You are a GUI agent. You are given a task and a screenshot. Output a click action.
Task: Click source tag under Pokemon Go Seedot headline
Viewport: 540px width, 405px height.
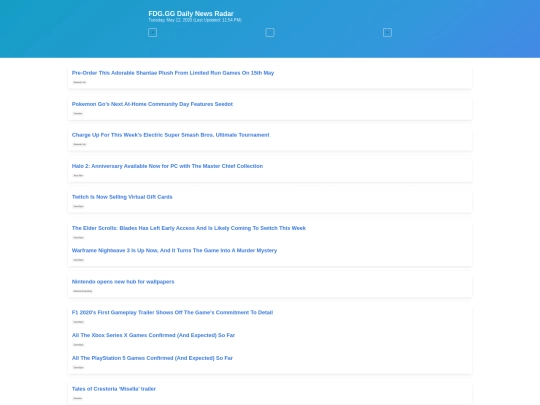click(78, 113)
